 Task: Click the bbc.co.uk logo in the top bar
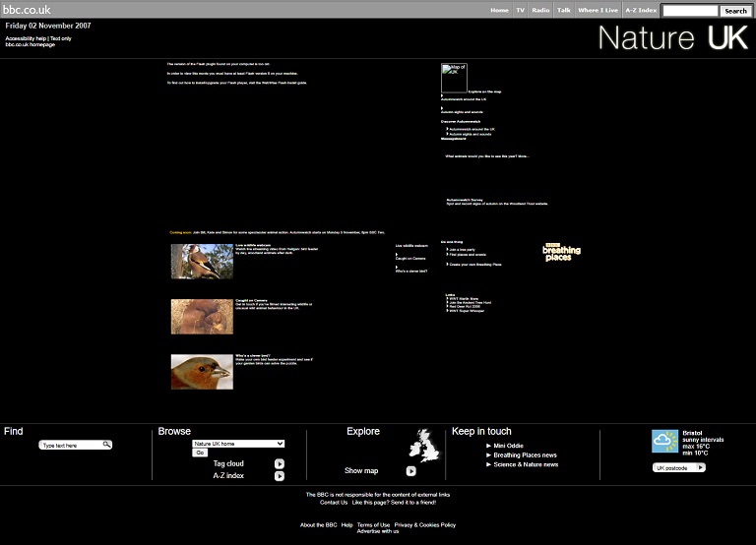(27, 9)
